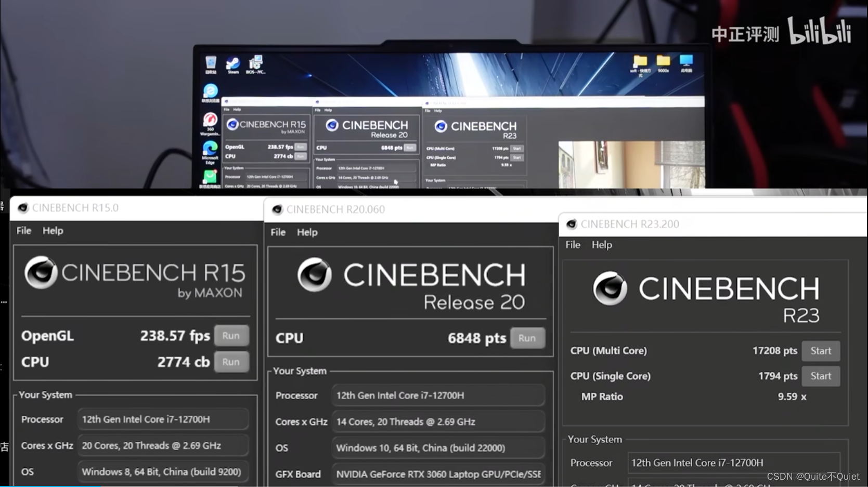
Task: Open the 9000x folder on the laptop desktop
Action: point(663,64)
